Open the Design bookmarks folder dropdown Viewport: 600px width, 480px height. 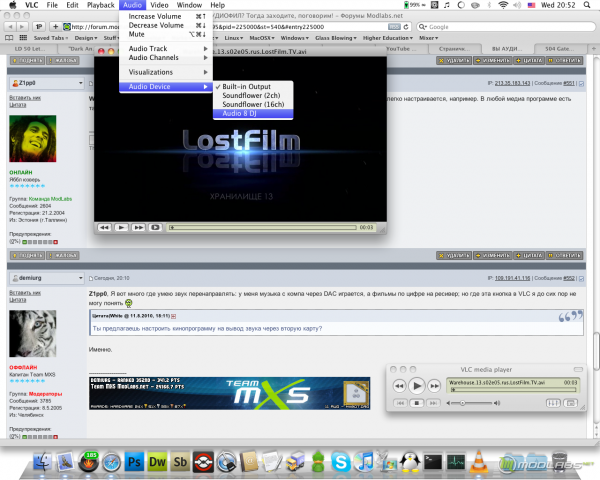86,38
